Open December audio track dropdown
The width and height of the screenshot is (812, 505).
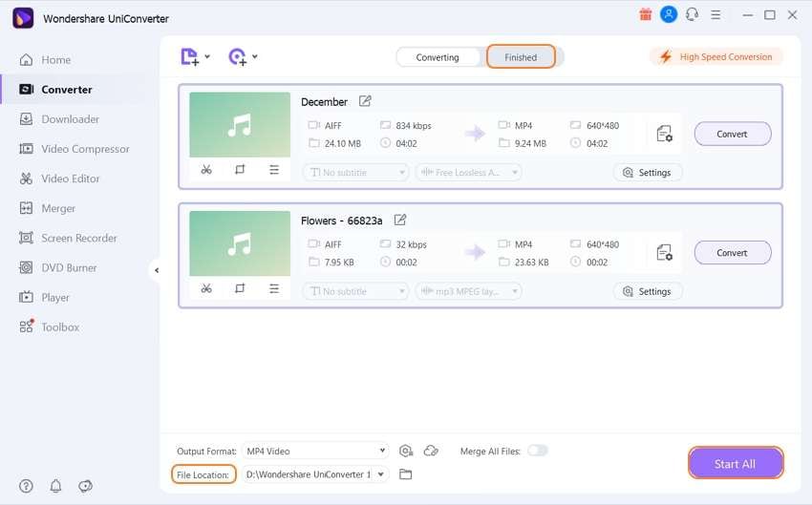pyautogui.click(x=468, y=172)
